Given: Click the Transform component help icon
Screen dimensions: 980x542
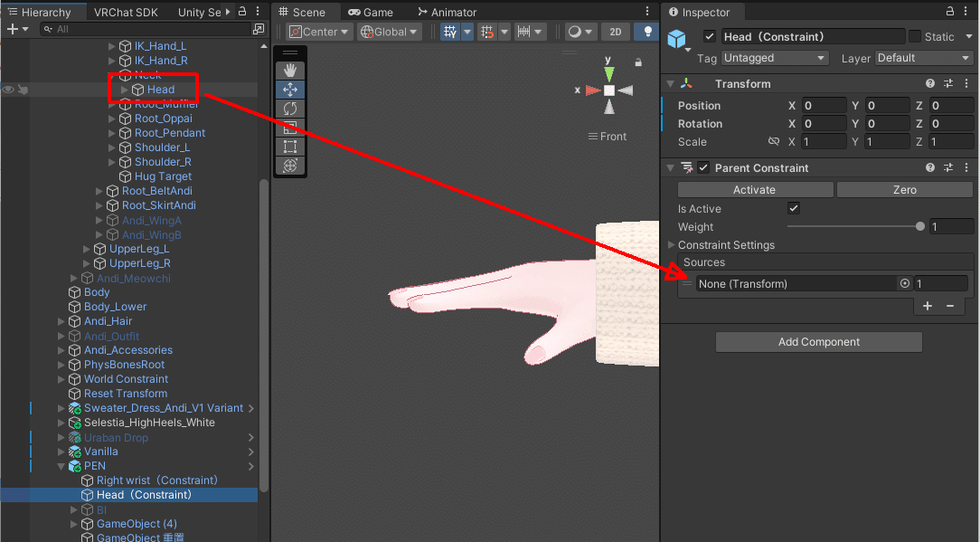Looking at the screenshot, I should [930, 83].
